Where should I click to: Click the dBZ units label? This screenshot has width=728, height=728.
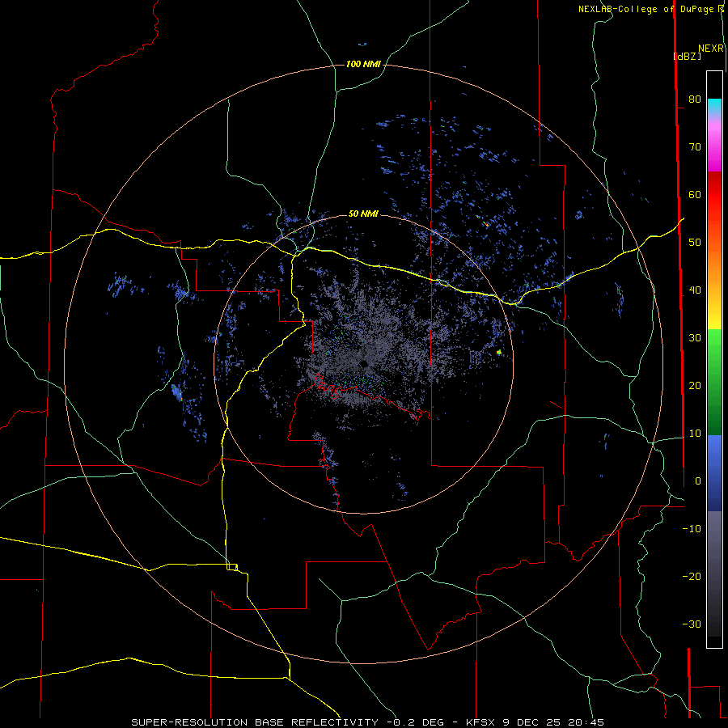687,57
